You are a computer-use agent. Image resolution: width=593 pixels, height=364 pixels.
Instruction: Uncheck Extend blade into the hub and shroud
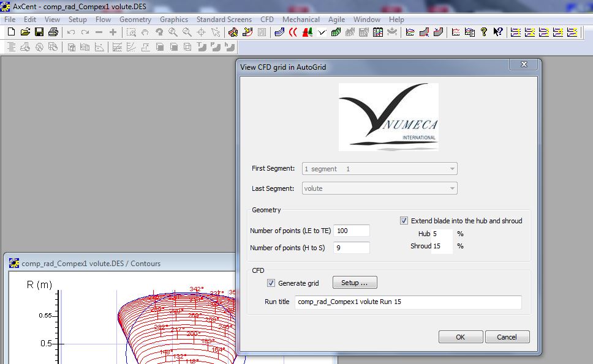[x=404, y=221]
